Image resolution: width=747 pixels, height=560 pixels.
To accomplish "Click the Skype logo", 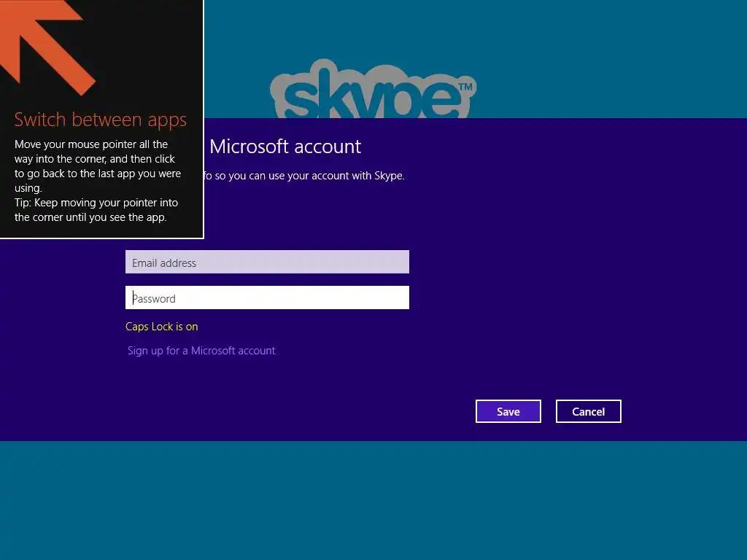I will pos(373,89).
